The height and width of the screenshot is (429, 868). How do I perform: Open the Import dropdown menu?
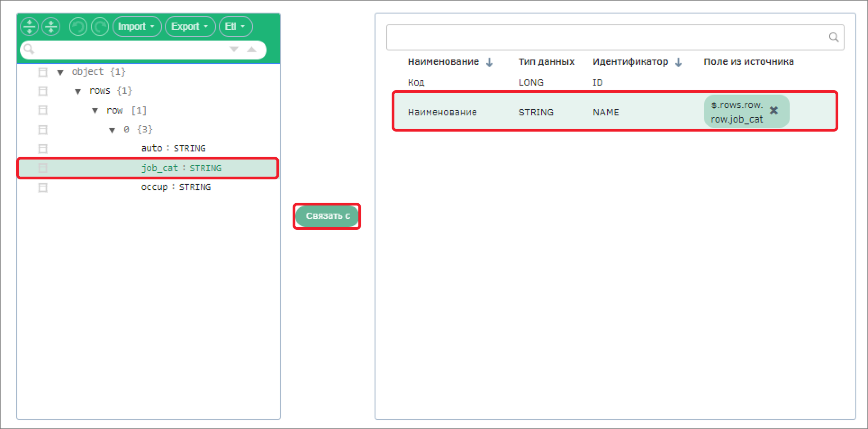(136, 27)
